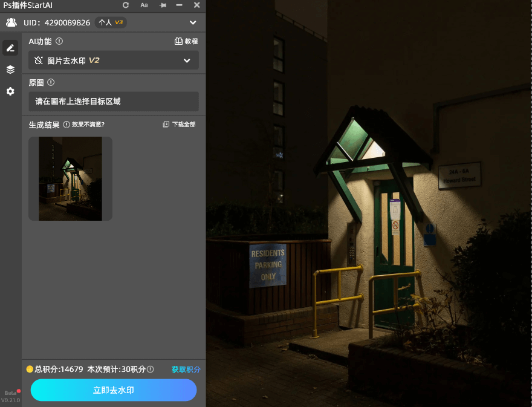
Task: Click the info icon next to 原图
Action: (50, 82)
